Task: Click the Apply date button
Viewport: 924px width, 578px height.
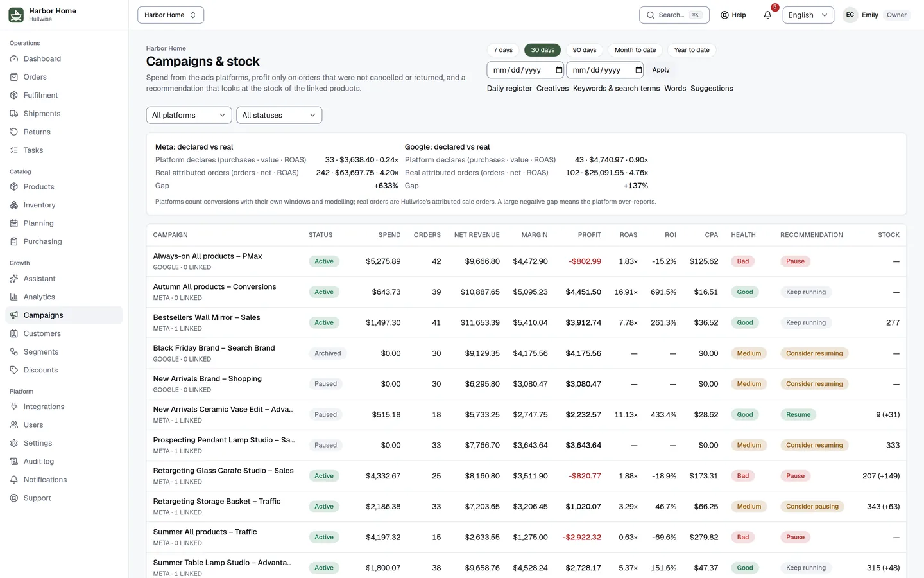Action: tap(661, 70)
